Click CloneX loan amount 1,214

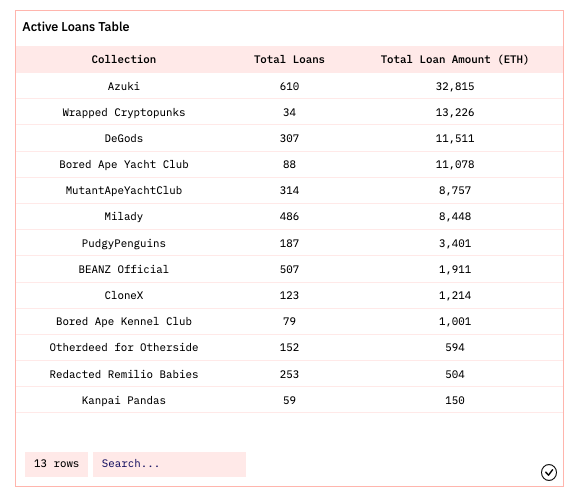point(455,295)
